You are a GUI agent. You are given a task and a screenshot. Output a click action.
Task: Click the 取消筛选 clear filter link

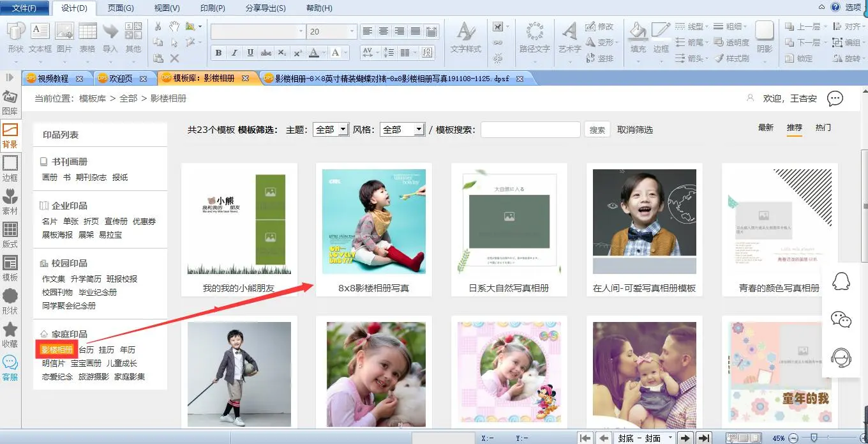point(634,130)
